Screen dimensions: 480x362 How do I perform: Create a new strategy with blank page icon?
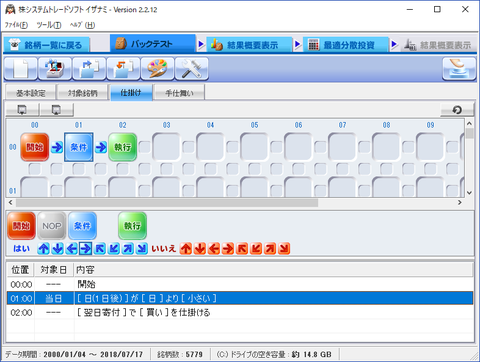pos(21,69)
